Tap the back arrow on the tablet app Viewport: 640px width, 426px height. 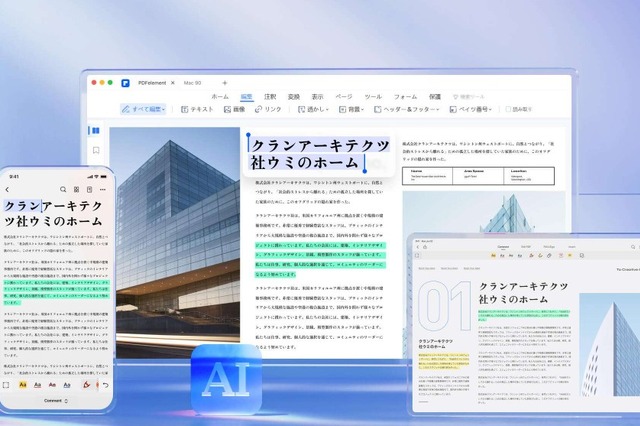[418, 247]
